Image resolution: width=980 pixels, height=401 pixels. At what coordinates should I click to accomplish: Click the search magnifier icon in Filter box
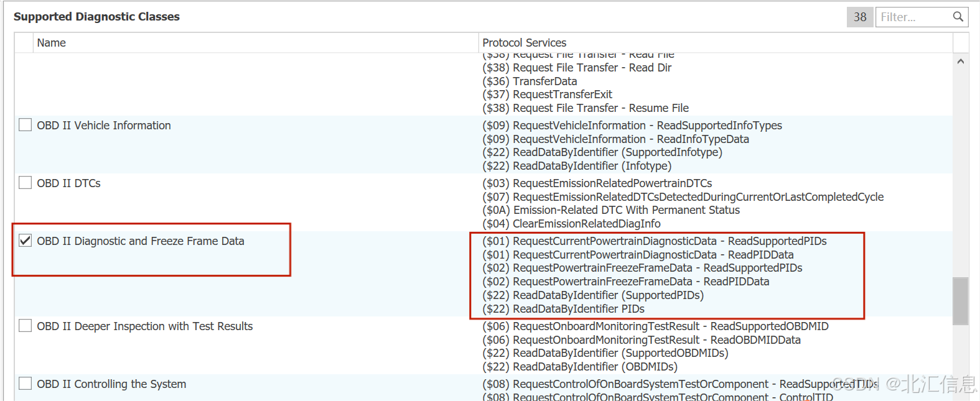[x=958, y=17]
